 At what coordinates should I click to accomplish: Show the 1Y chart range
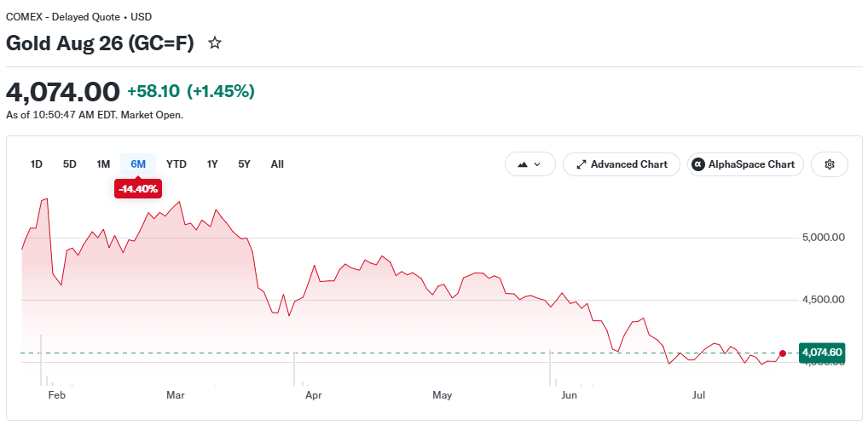(x=212, y=164)
